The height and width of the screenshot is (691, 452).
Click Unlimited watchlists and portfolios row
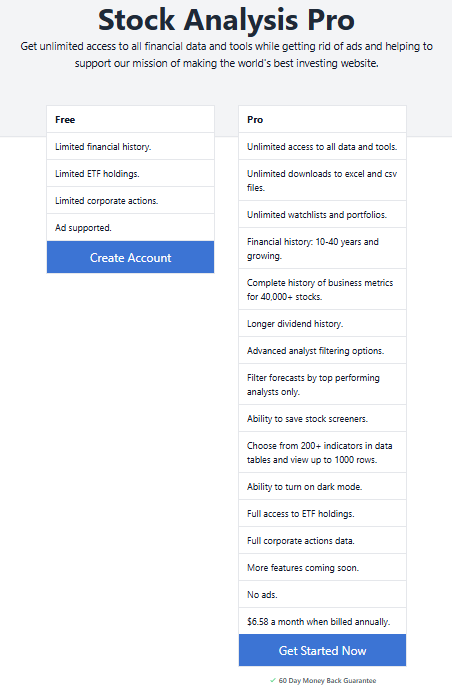click(322, 214)
